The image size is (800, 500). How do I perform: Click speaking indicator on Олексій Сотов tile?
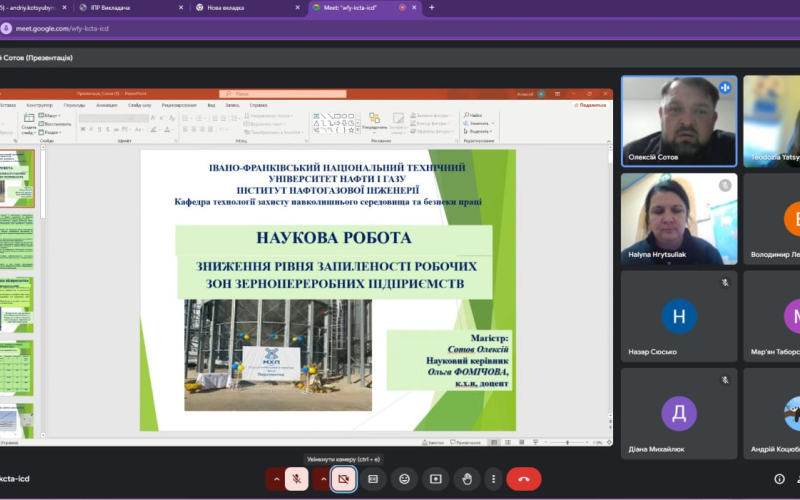pos(724,88)
